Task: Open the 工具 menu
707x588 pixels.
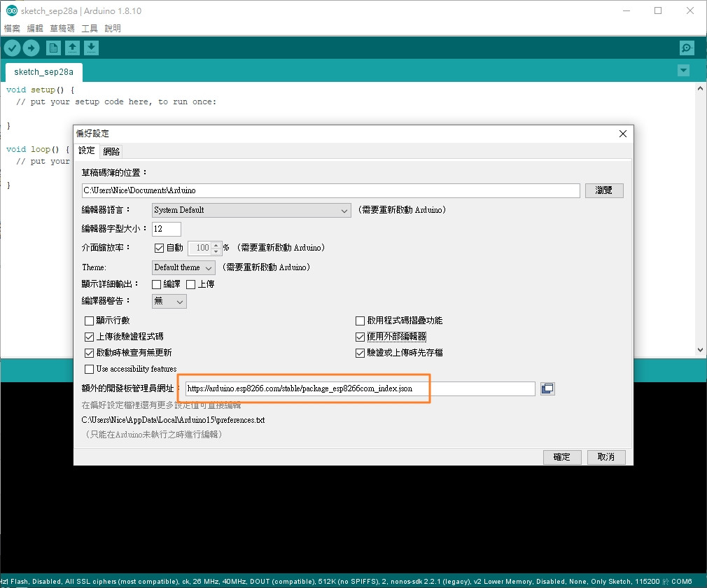Action: 90,29
